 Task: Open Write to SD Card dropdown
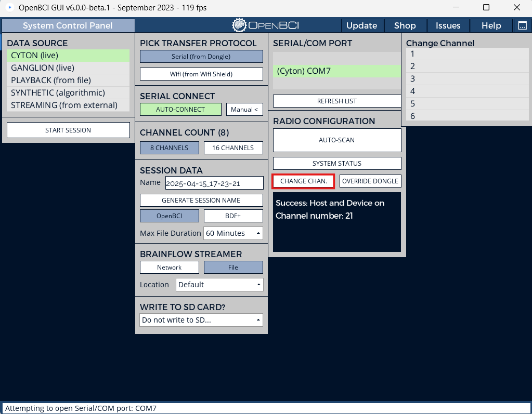pyautogui.click(x=201, y=320)
